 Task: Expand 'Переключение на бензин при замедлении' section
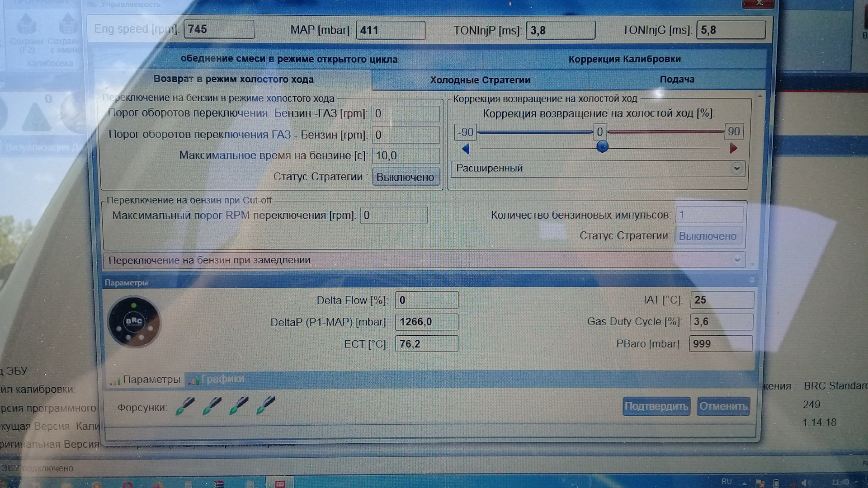point(424,260)
